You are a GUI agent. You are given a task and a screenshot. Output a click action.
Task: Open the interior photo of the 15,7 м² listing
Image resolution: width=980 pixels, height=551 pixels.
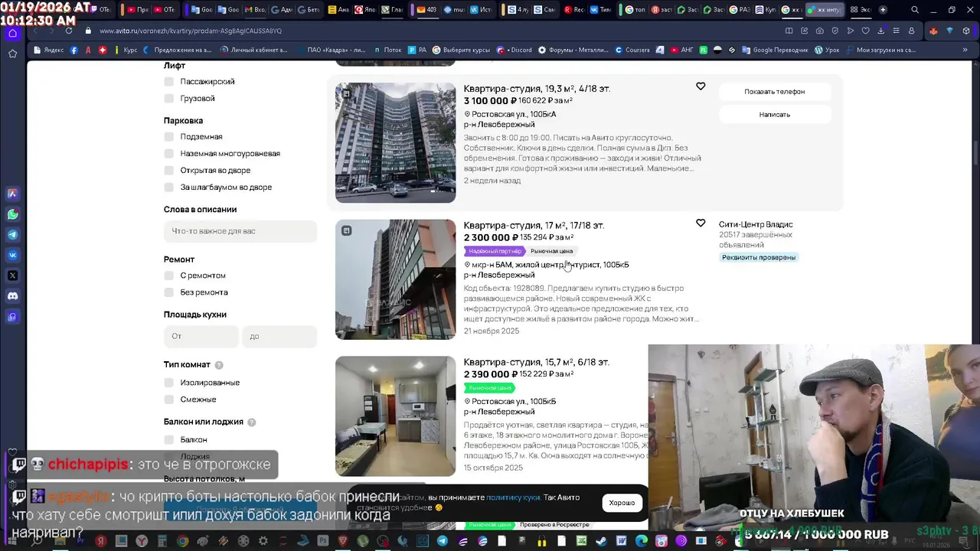click(x=395, y=416)
